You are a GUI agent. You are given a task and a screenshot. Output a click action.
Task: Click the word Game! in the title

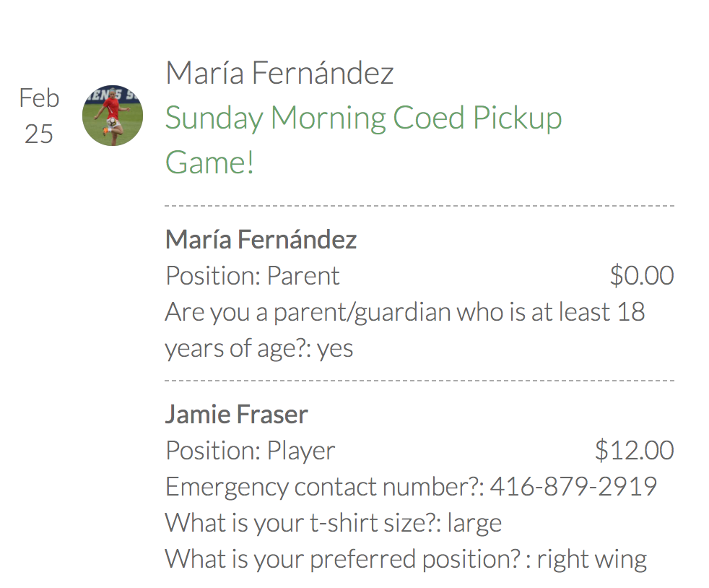[209, 162]
